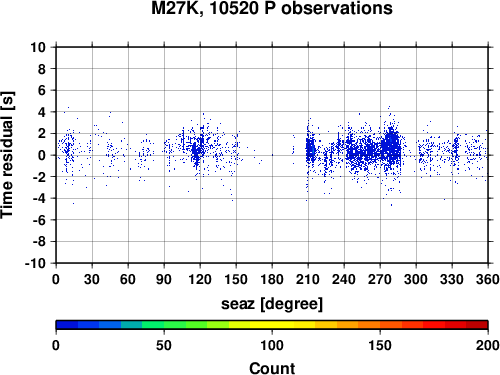Click the "Time residual [s]" y-axis label

7,155
